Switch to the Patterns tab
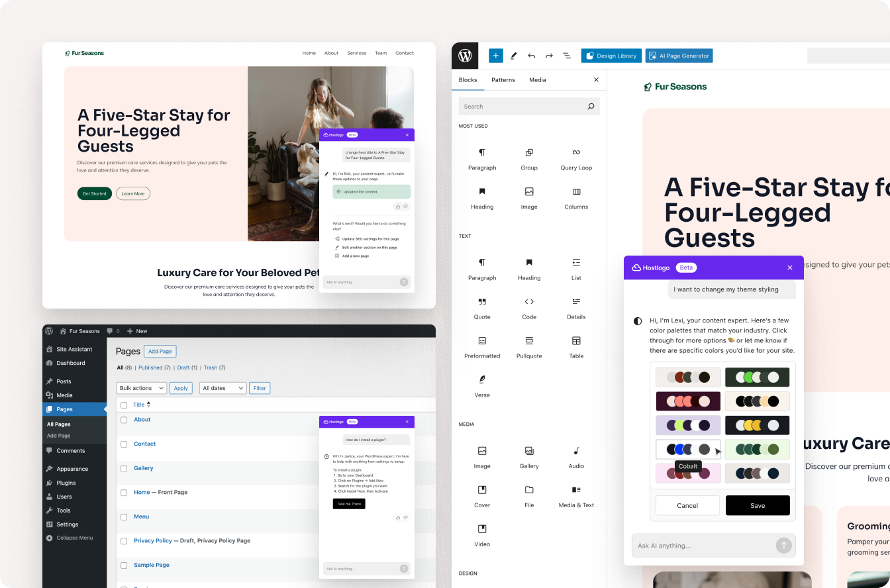890x588 pixels. click(x=503, y=79)
